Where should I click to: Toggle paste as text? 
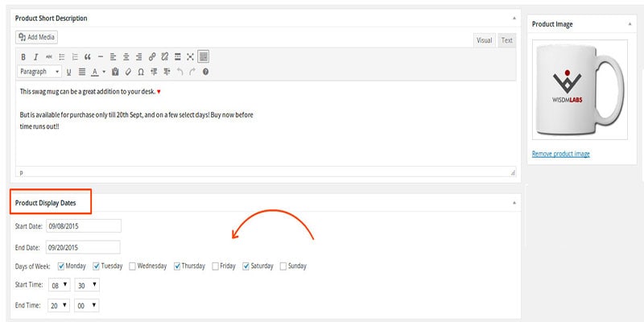click(115, 72)
